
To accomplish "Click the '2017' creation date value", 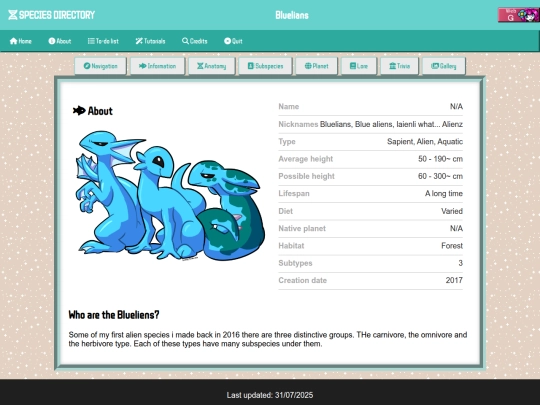I will click(454, 280).
